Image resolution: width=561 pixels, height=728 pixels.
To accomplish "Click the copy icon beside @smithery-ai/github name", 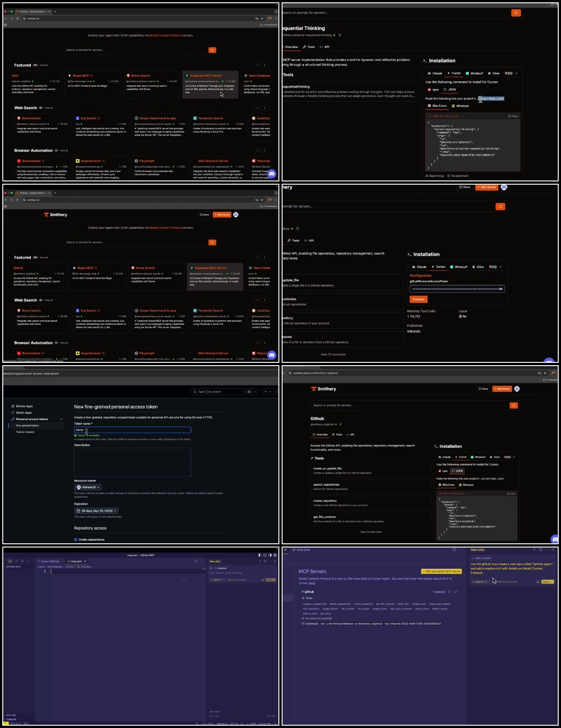I will coord(340,424).
